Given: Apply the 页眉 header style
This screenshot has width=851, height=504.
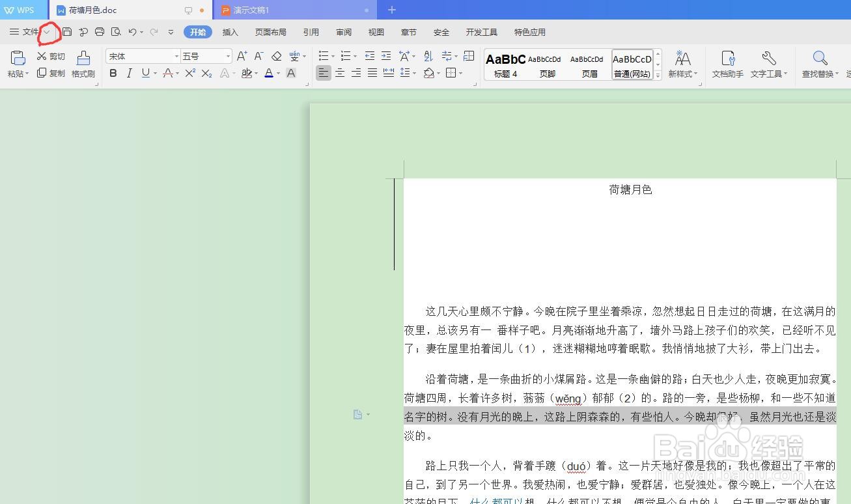Looking at the screenshot, I should (590, 64).
